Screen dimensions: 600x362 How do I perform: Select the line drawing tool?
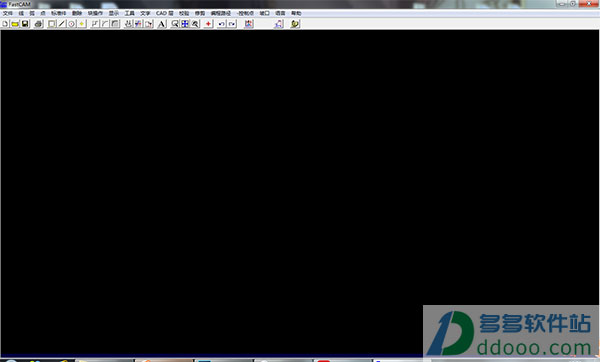(62, 24)
